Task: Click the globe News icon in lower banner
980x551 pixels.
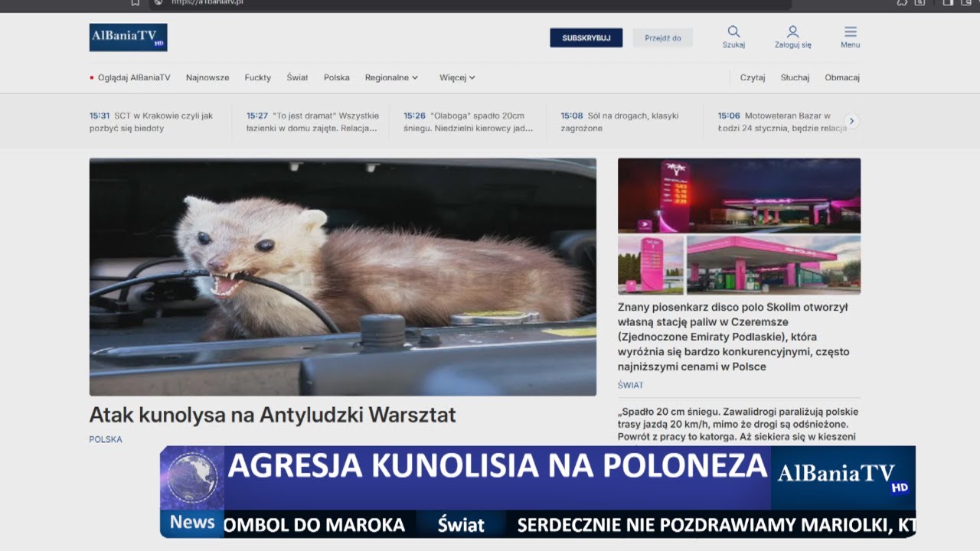Action: (192, 478)
